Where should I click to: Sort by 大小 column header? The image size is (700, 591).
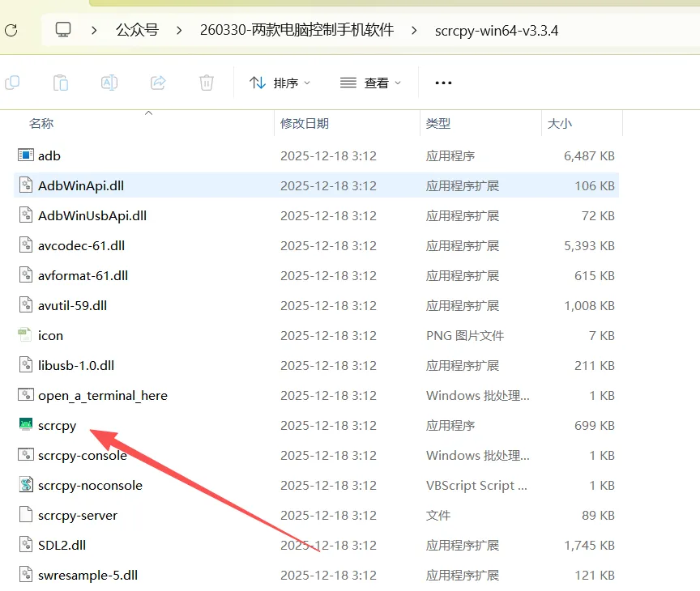559,123
